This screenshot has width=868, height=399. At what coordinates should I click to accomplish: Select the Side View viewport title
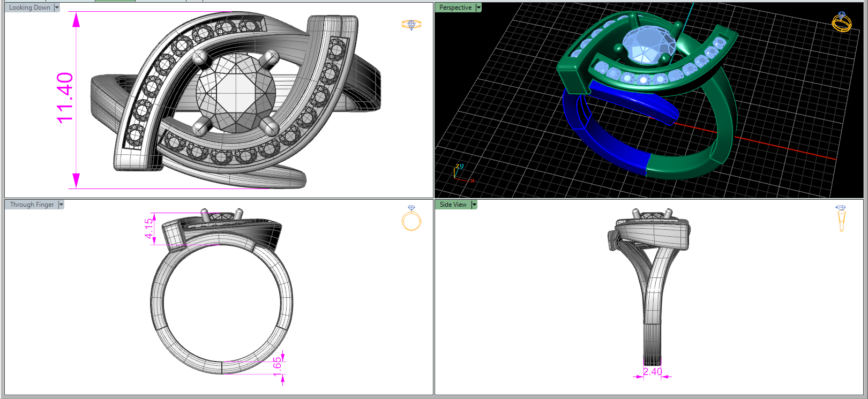click(453, 205)
